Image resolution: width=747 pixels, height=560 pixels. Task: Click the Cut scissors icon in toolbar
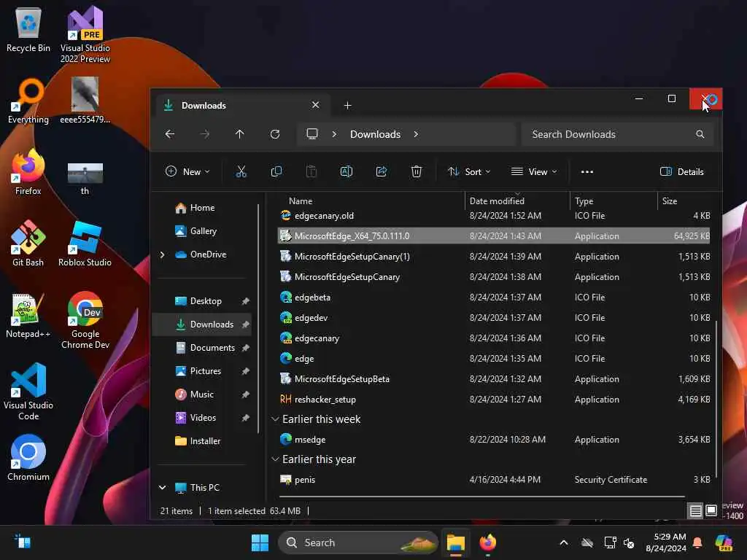click(x=241, y=171)
